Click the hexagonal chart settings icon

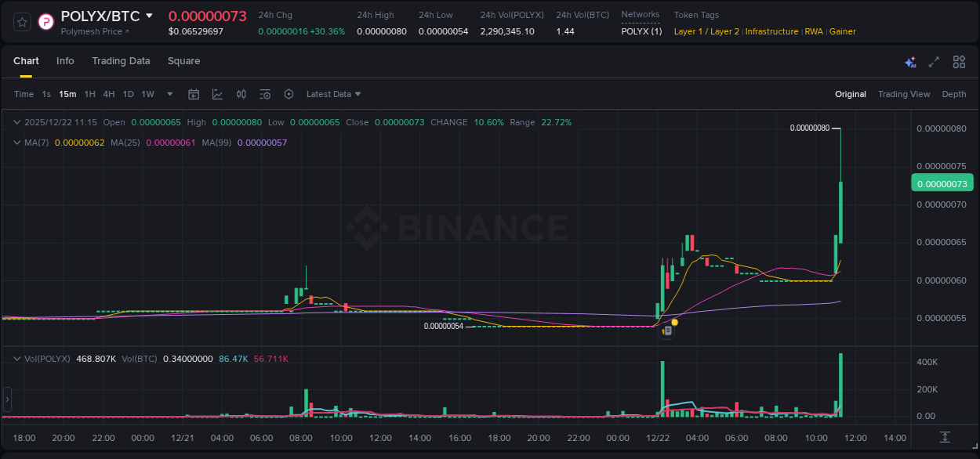[289, 94]
